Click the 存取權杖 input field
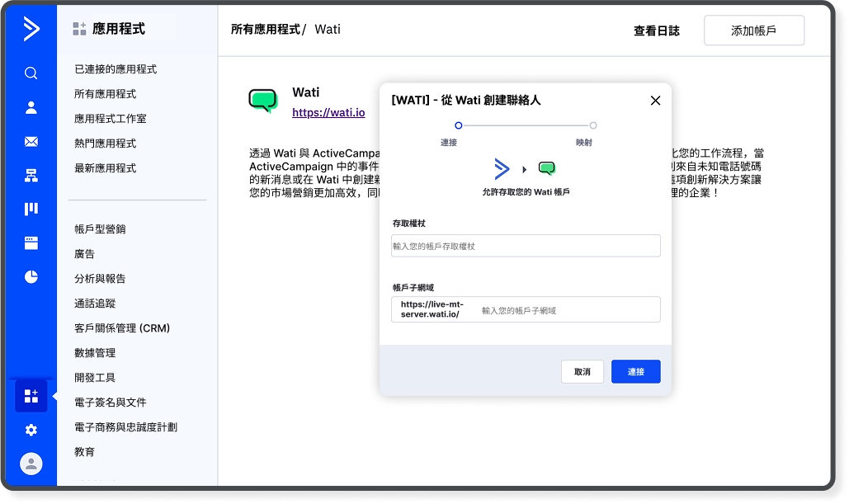849x504 pixels. (526, 246)
